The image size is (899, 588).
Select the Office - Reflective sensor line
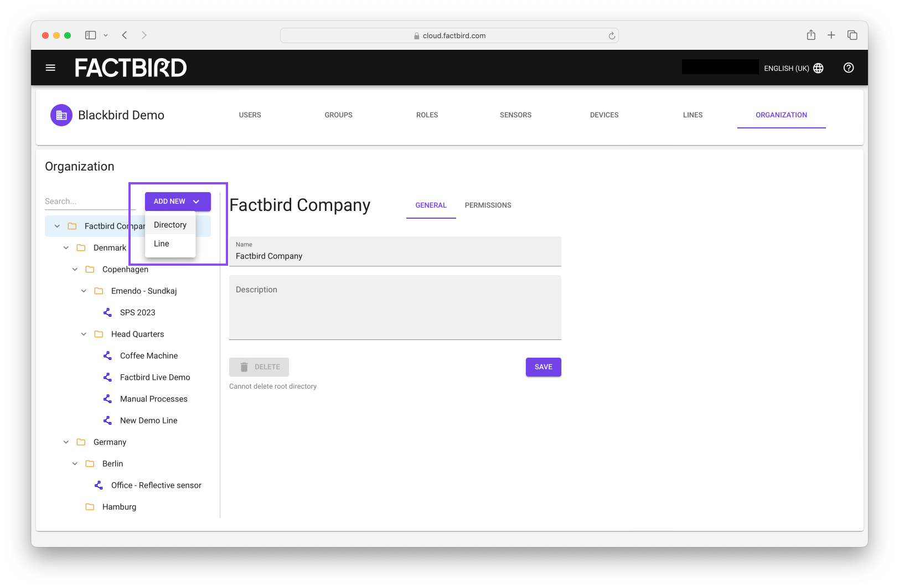[156, 485]
